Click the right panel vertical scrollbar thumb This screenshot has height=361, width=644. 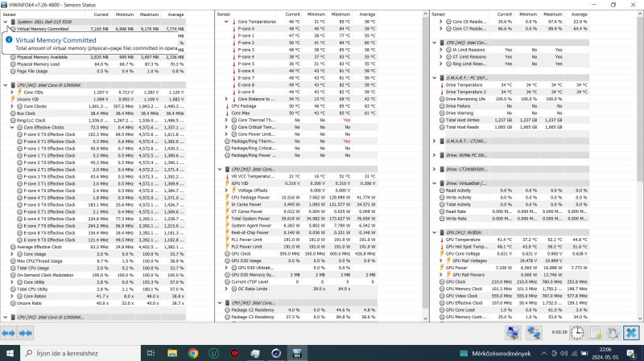point(640,99)
